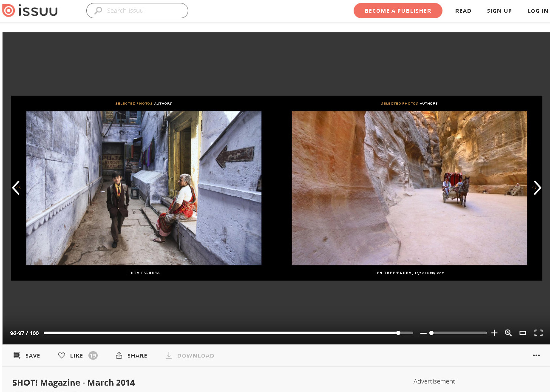Click the zoom out minus icon
The image size is (550, 392).
pos(423,333)
